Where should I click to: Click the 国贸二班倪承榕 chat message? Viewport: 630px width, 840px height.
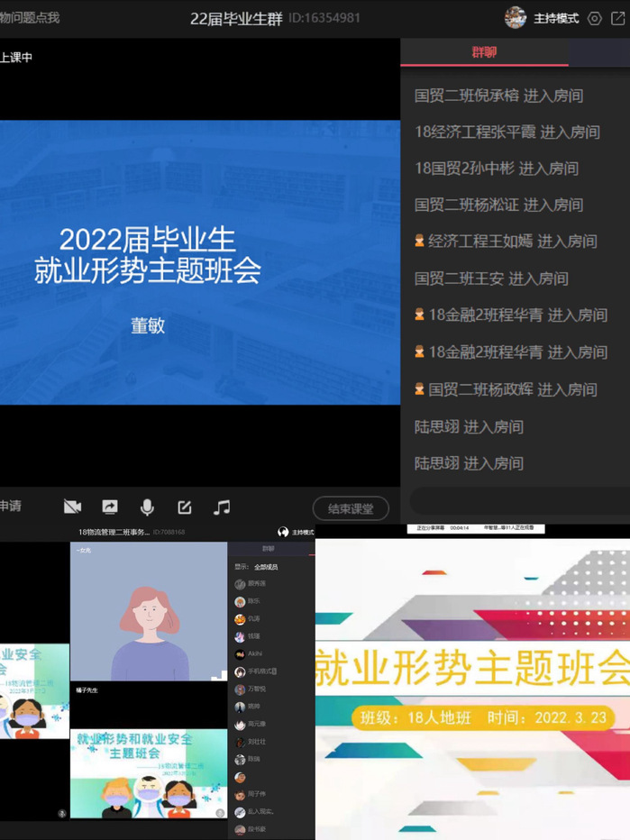pos(498,96)
